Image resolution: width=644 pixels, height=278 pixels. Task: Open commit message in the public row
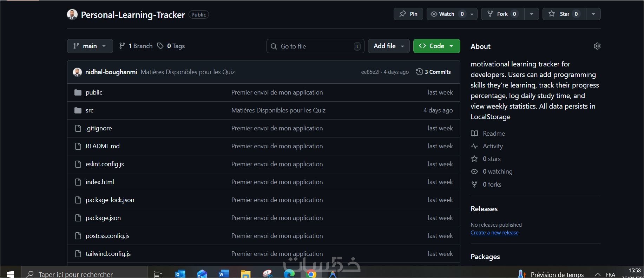[277, 92]
